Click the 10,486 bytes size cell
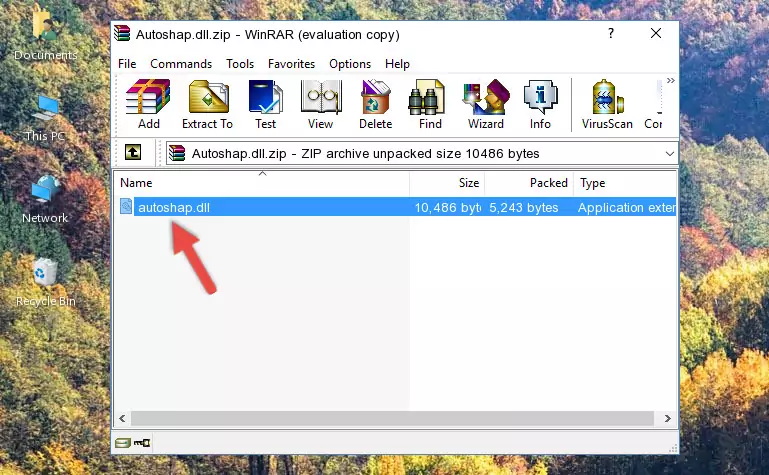This screenshot has height=475, width=769. [x=447, y=208]
